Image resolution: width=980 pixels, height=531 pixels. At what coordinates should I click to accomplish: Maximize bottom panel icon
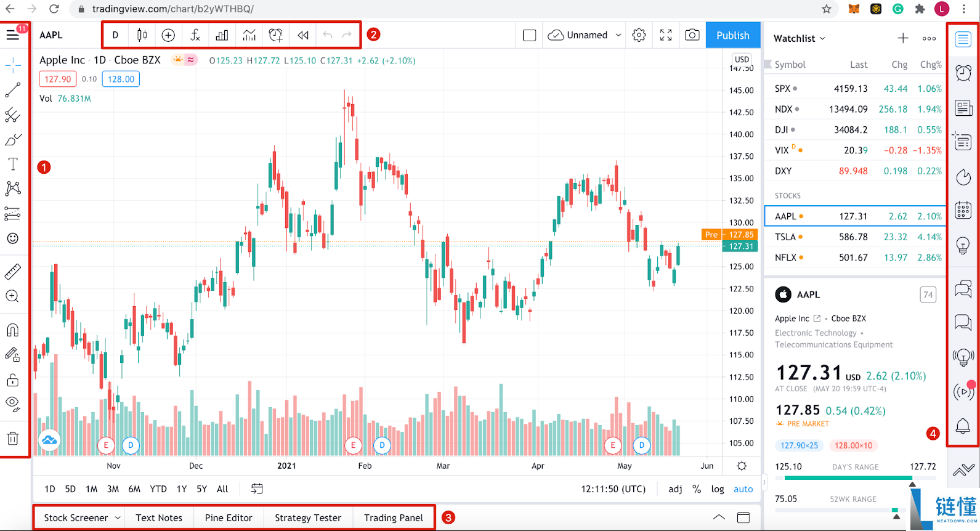743,517
